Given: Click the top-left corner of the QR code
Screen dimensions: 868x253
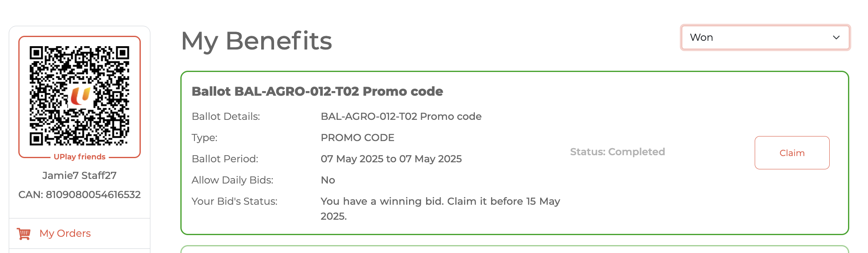Looking at the screenshot, I should pyautogui.click(x=37, y=53).
